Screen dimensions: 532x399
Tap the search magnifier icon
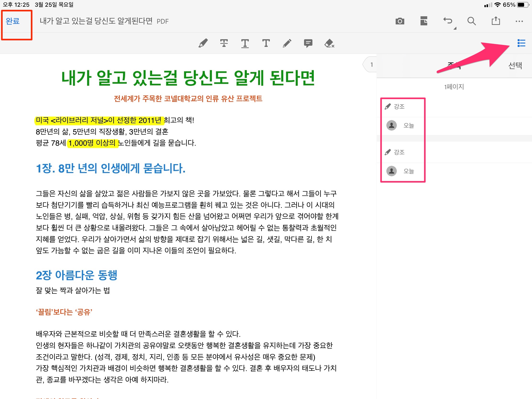tap(471, 21)
